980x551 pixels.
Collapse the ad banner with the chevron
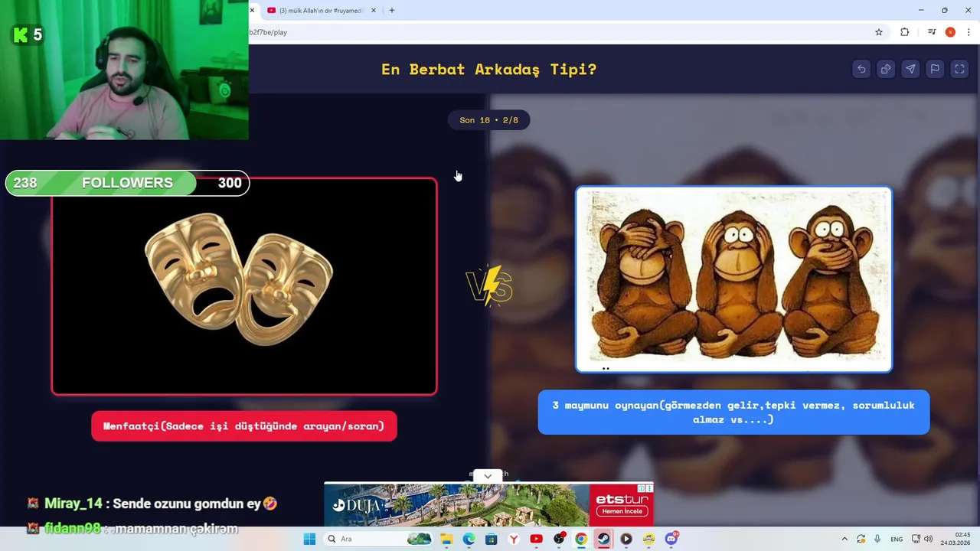pyautogui.click(x=488, y=476)
